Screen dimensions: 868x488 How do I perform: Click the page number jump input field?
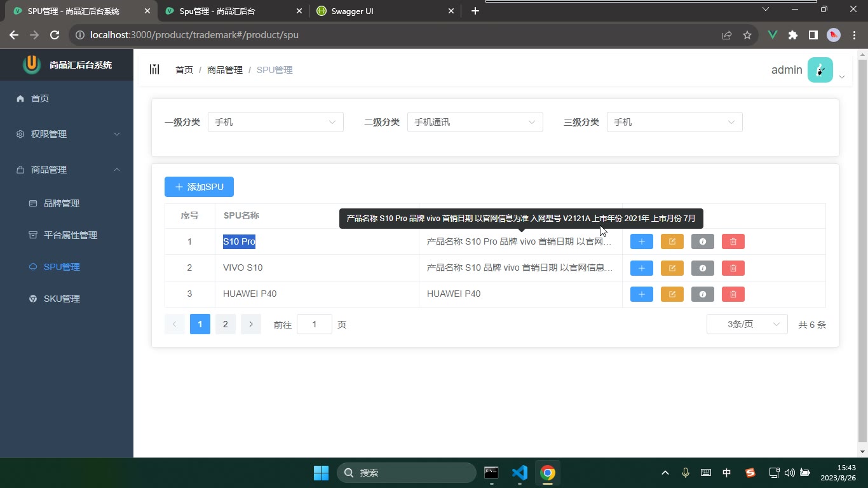pyautogui.click(x=314, y=324)
